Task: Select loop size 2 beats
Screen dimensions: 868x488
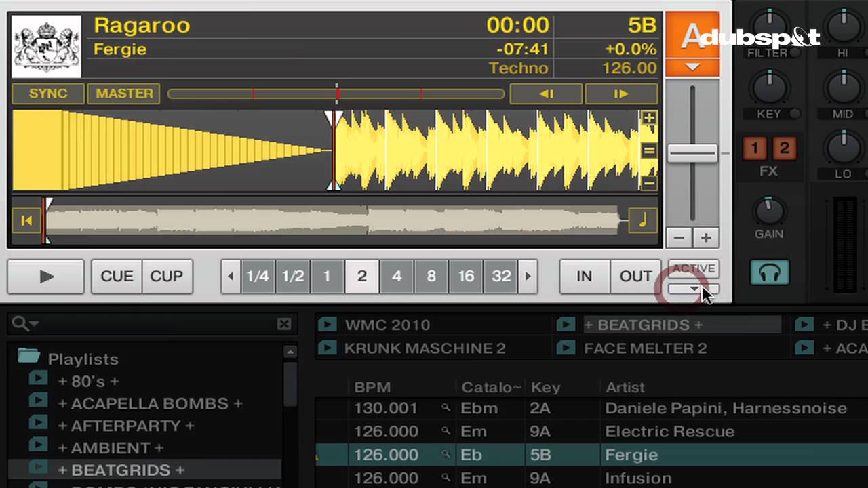Action: [361, 276]
